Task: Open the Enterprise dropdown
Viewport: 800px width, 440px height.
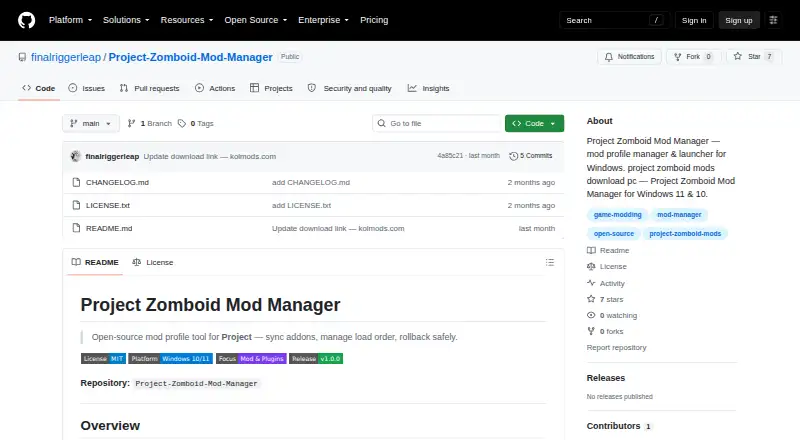Action: [323, 20]
